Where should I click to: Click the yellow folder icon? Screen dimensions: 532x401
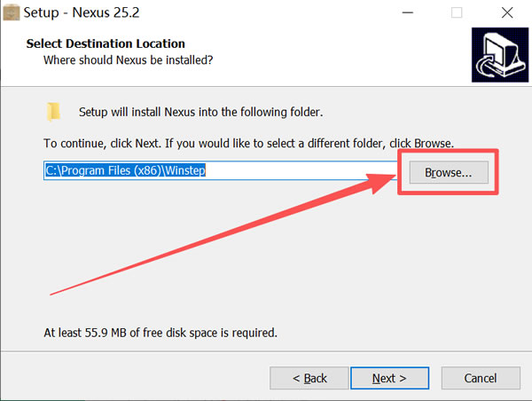click(x=53, y=112)
